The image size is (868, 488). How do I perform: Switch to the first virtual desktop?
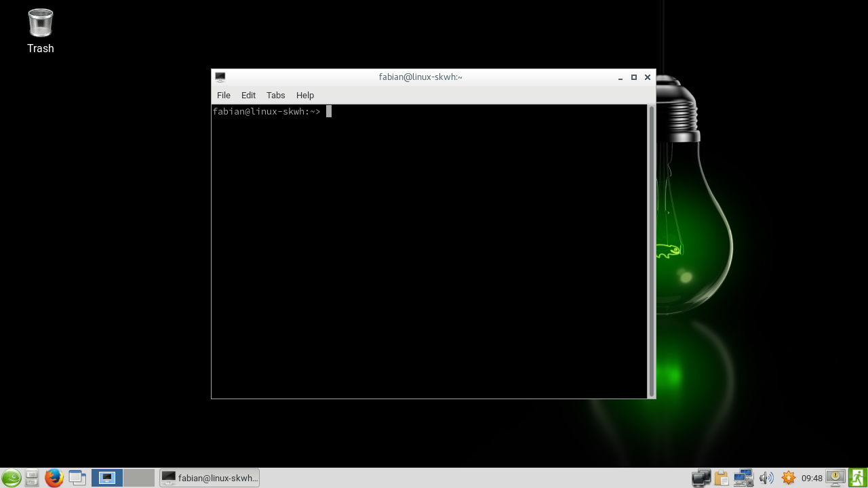tap(107, 479)
